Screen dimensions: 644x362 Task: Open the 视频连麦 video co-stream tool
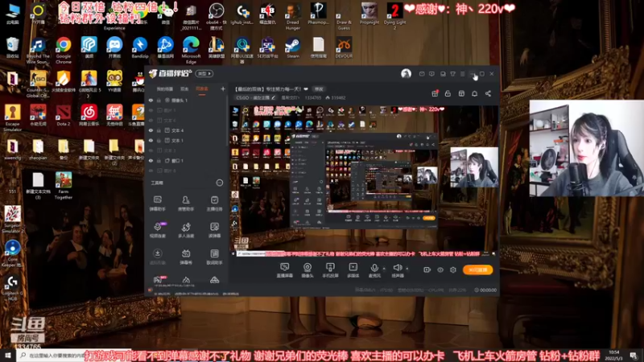[x=157, y=230]
